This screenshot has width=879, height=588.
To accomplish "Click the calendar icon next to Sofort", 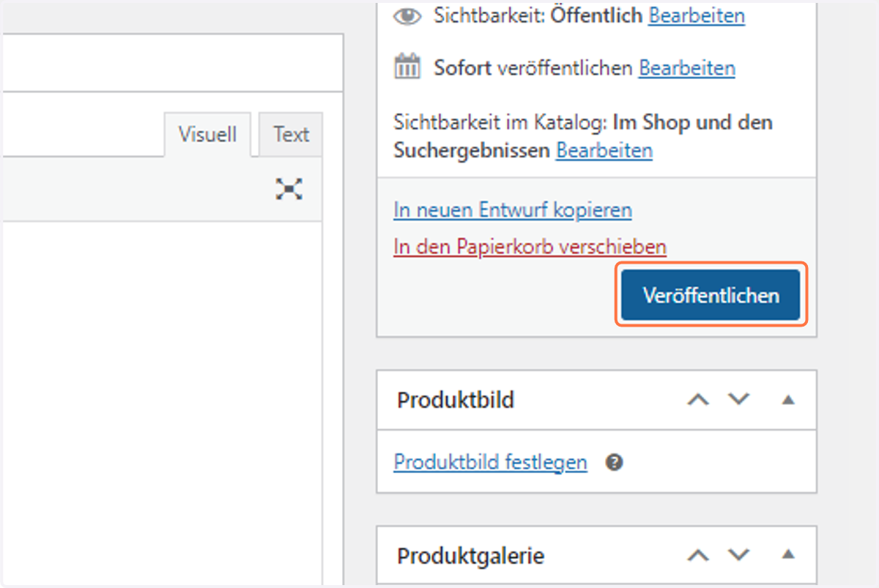I will click(x=407, y=67).
